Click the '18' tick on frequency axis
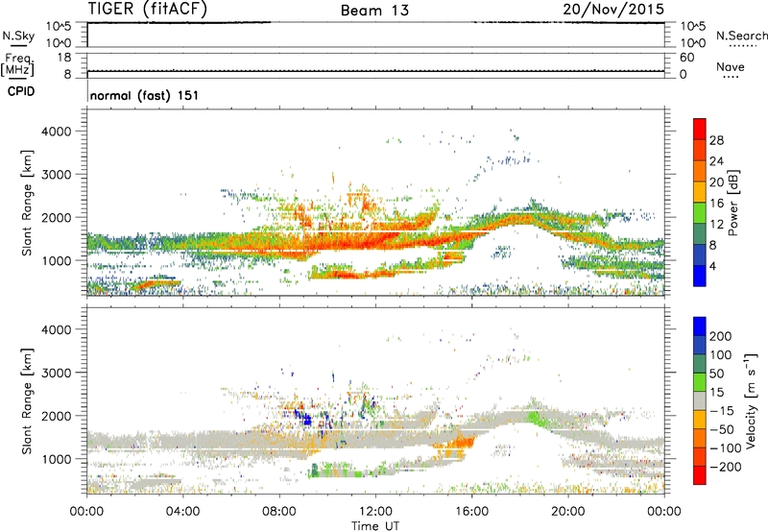 click(x=64, y=58)
